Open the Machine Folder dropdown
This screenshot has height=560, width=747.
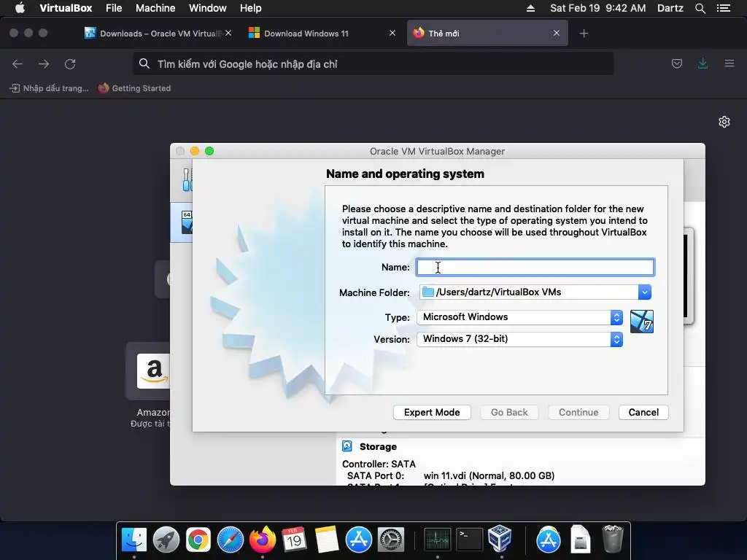(x=644, y=292)
